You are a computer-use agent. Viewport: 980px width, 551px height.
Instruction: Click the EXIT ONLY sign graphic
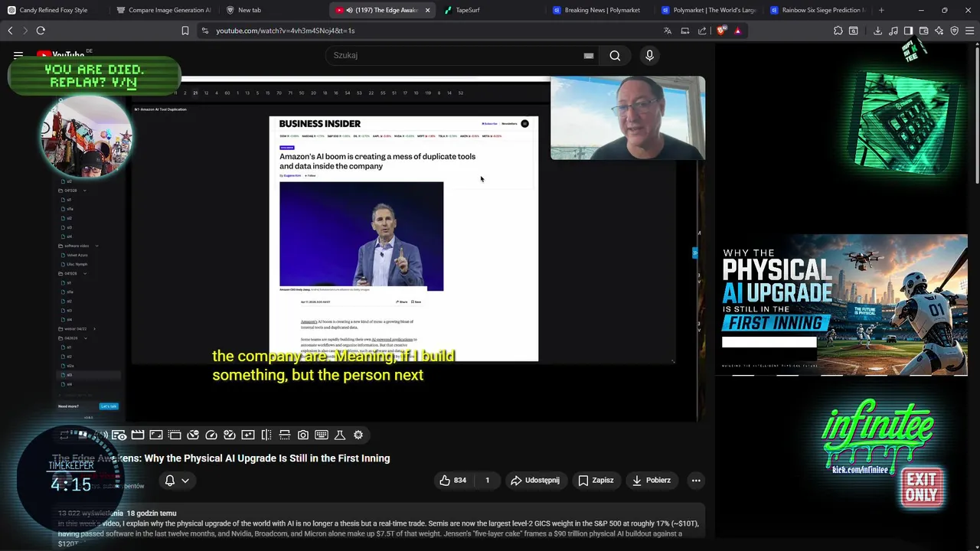tap(922, 487)
